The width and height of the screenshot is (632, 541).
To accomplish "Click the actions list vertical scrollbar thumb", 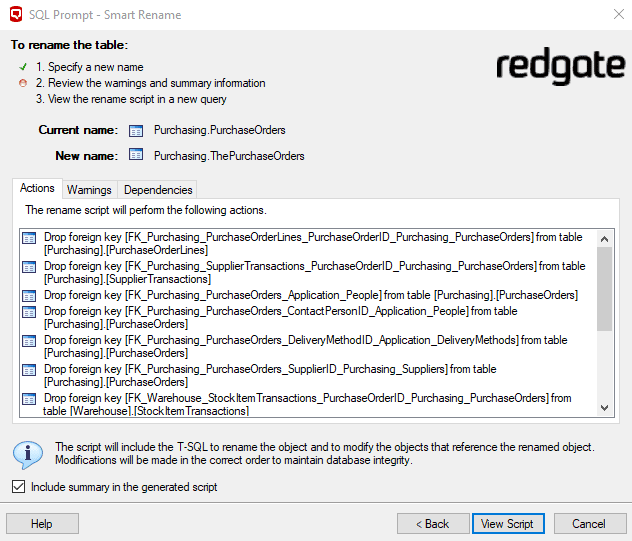I will pos(604,289).
